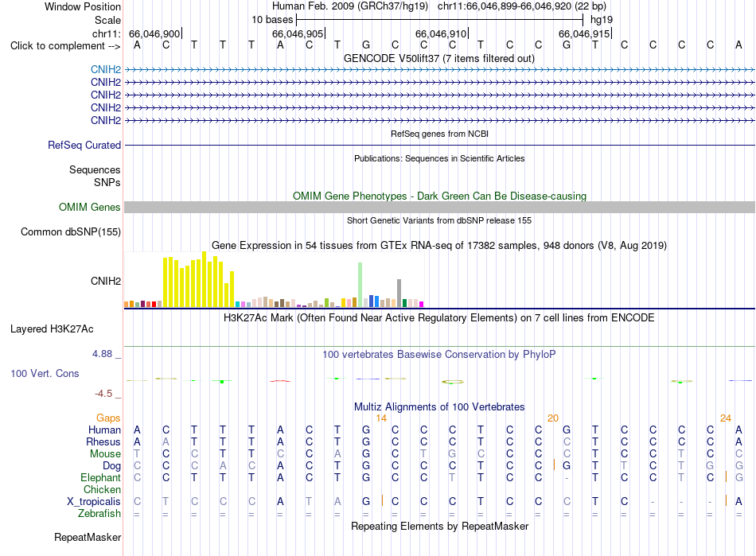Select the Human species row label
Viewport: 756px width, 556px height.
(104, 430)
